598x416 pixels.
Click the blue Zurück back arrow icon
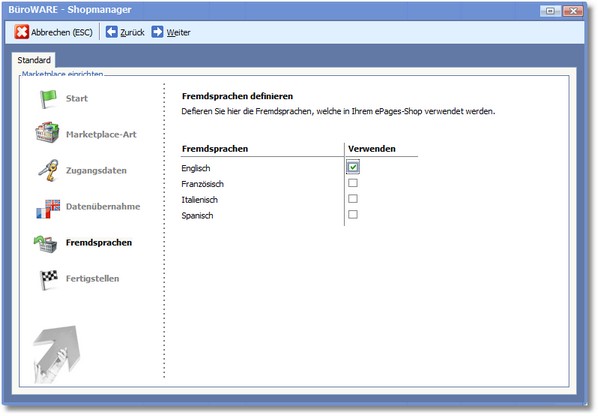(111, 32)
